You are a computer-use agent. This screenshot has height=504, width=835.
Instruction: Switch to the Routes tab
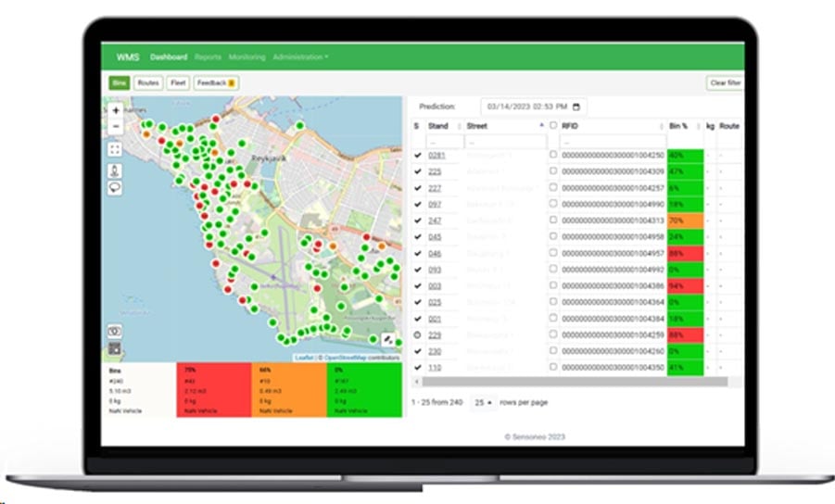148,83
